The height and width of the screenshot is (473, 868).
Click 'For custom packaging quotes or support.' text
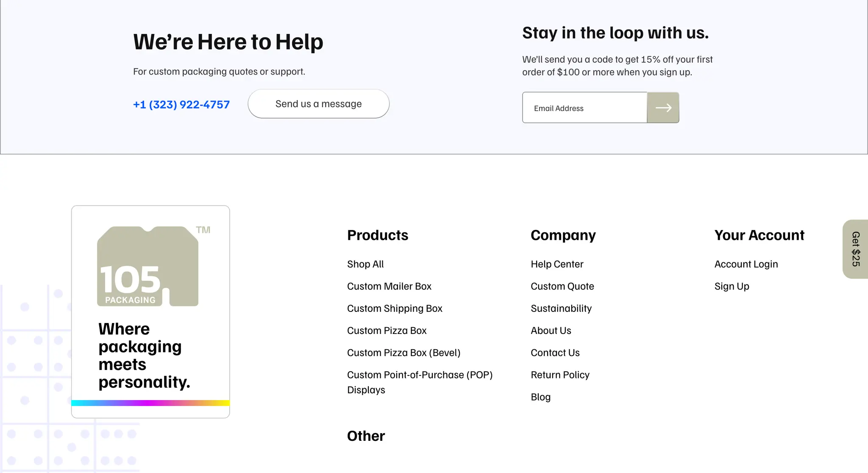pos(219,71)
